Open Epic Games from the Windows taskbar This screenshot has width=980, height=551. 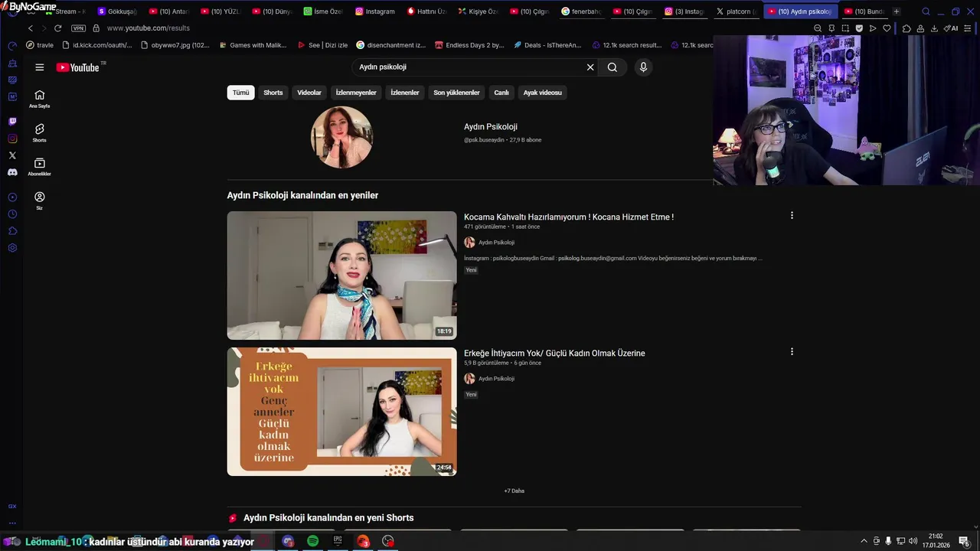pyautogui.click(x=338, y=541)
